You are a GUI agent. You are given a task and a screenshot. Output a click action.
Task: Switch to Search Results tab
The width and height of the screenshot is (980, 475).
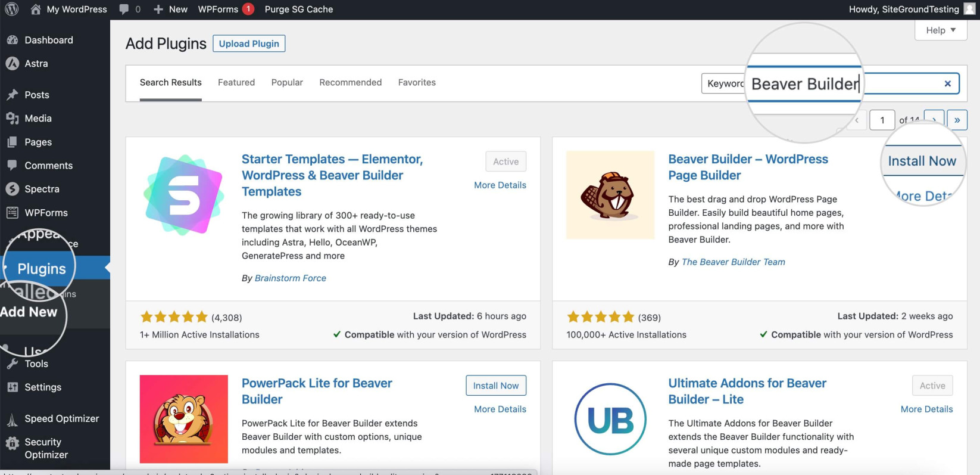coord(171,82)
